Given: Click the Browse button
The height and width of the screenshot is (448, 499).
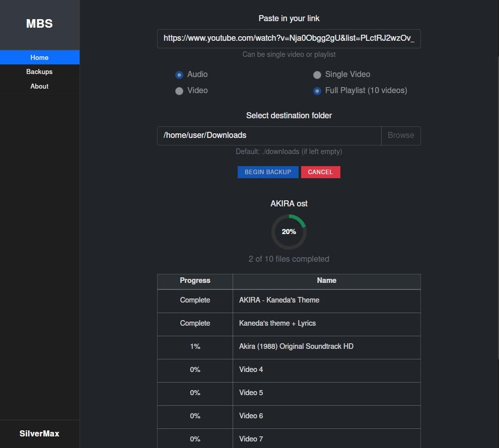Looking at the screenshot, I should (401, 136).
